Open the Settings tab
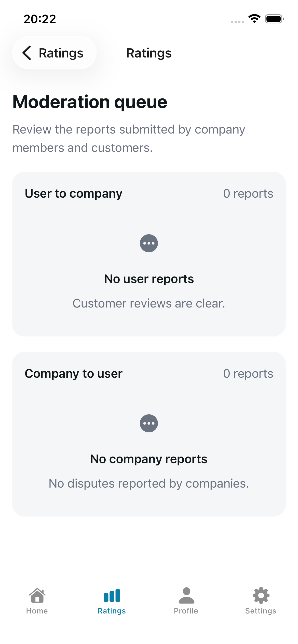Screen dimensions: 298x644 coord(261,601)
